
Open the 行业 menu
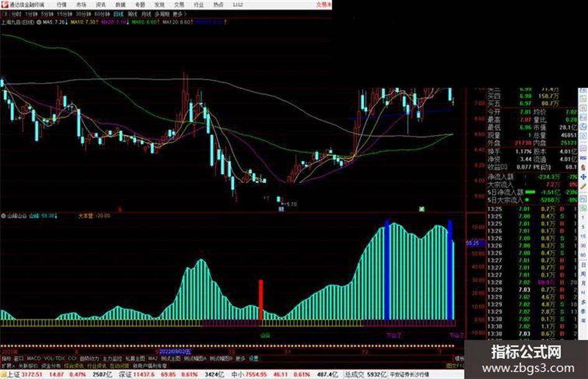click(x=198, y=4)
